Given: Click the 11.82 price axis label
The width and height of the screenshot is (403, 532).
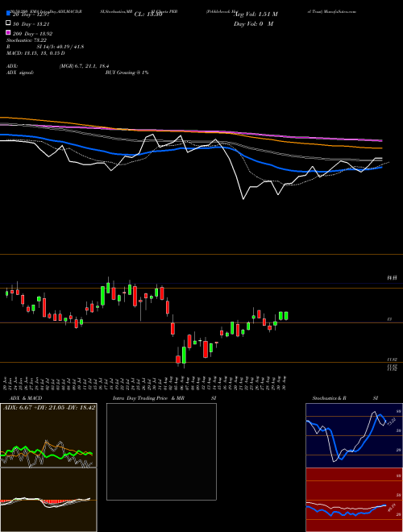Looking at the screenshot, I should pyautogui.click(x=392, y=359).
